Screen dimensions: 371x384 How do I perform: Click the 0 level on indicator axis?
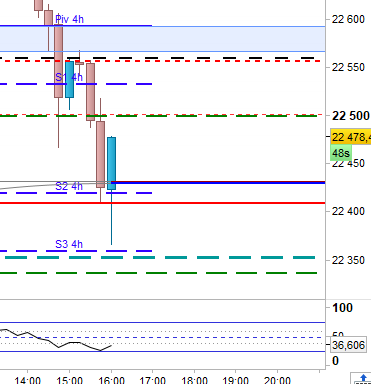click(335, 361)
